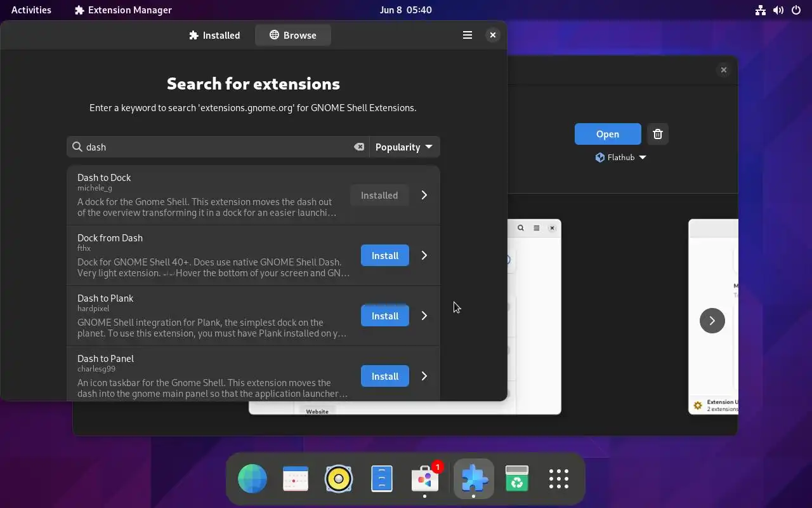This screenshot has width=812, height=508.
Task: Click the search icon in the Software screenshot
Action: [x=521, y=228]
